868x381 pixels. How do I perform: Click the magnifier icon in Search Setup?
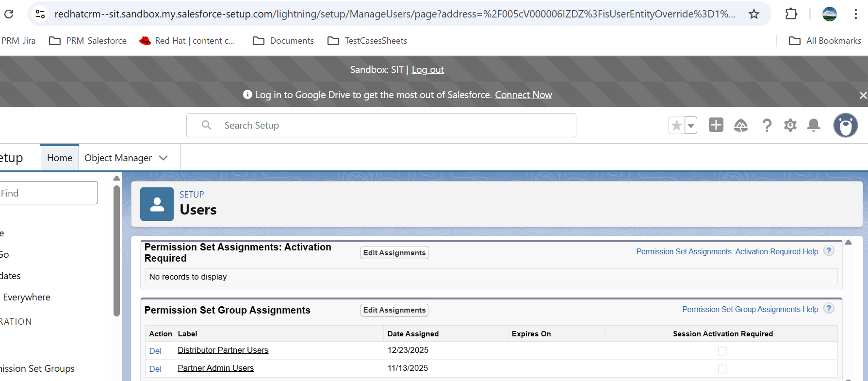point(206,125)
